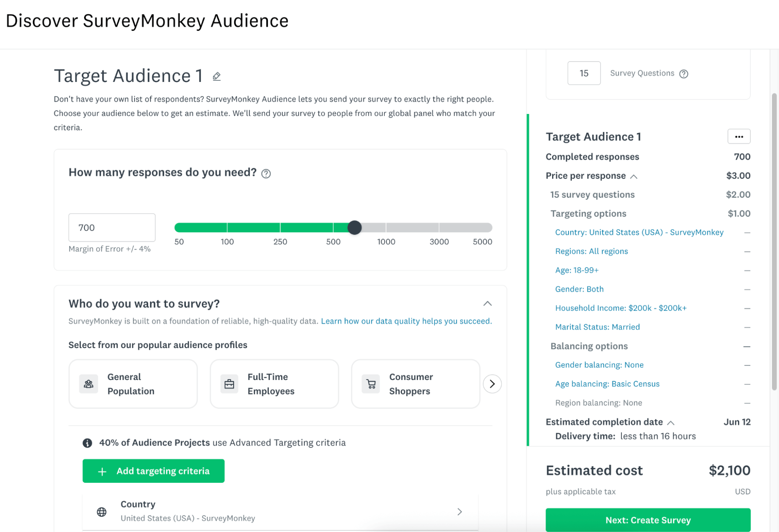Screen dimensions: 779x532
Task: Click the right panel vertical scrollbar
Action: pos(774,242)
